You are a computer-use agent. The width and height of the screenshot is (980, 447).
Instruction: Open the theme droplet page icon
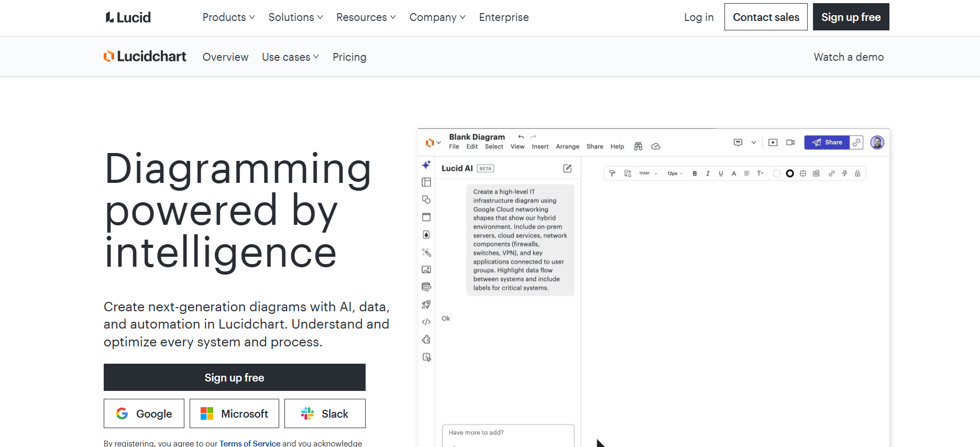click(x=426, y=234)
